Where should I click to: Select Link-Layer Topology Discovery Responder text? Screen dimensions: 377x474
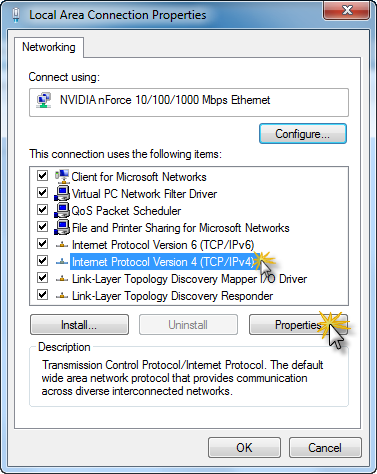172,296
